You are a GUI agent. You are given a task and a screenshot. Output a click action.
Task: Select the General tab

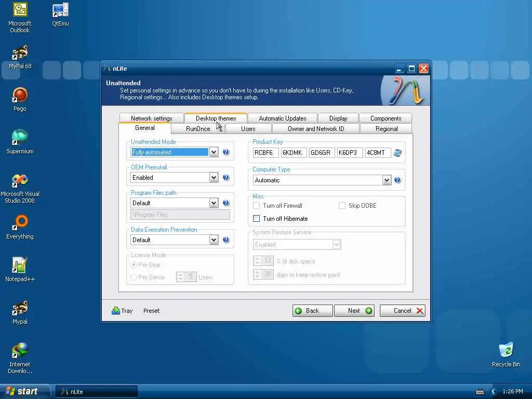(145, 128)
